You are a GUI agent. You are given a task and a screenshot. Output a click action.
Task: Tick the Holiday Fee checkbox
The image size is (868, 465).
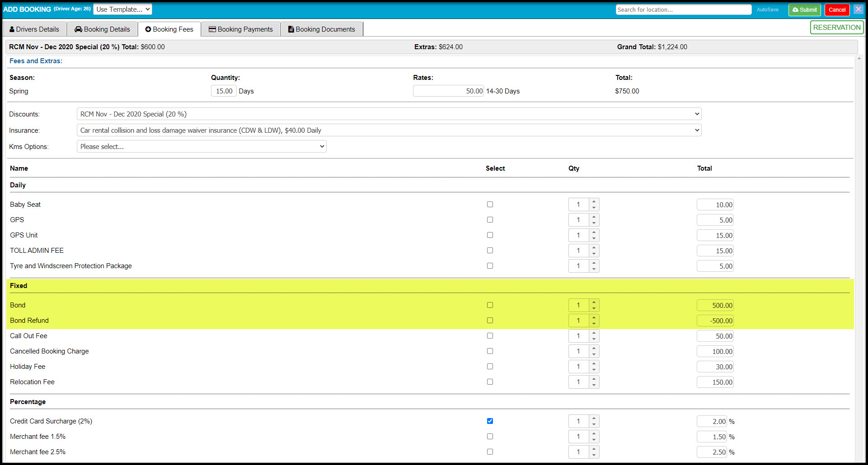(x=490, y=367)
